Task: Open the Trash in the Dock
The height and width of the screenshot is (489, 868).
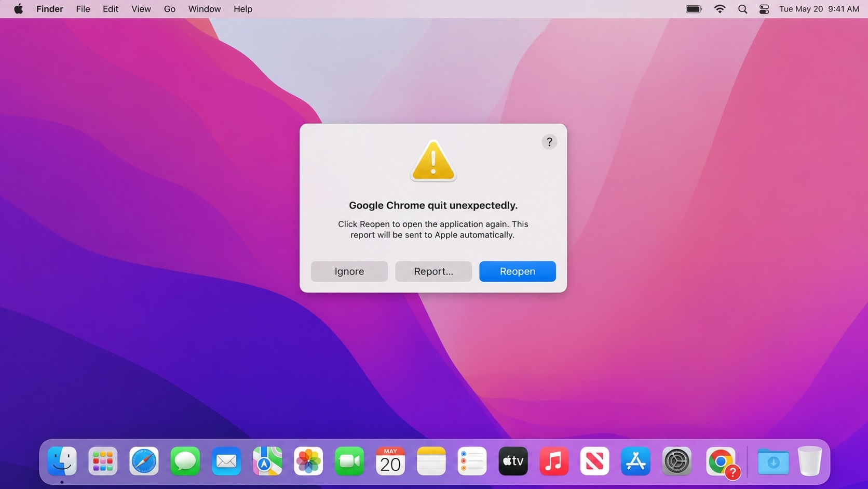Action: pyautogui.click(x=810, y=461)
